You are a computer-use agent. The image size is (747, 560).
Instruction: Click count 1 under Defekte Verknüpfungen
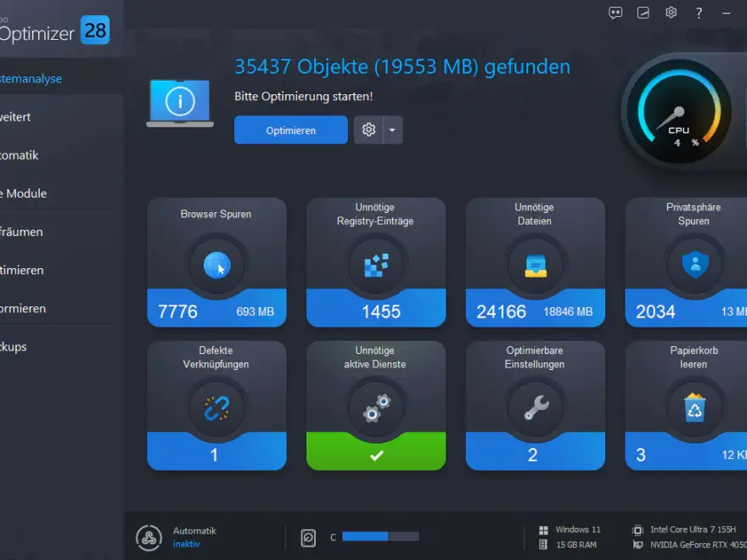pos(215,455)
